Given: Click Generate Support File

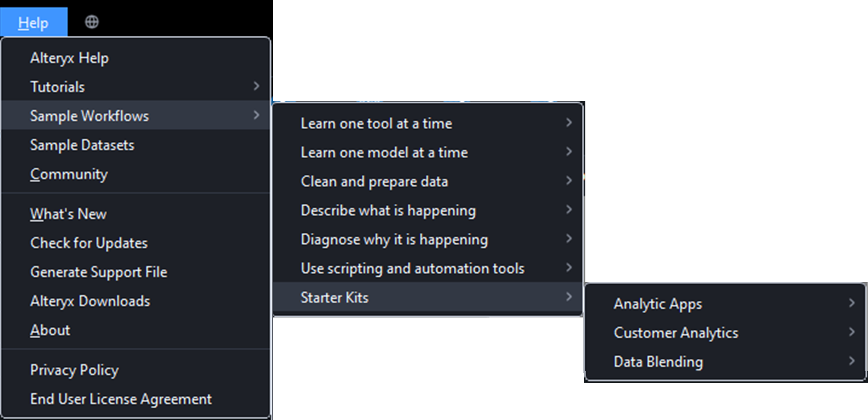Looking at the screenshot, I should (x=98, y=272).
